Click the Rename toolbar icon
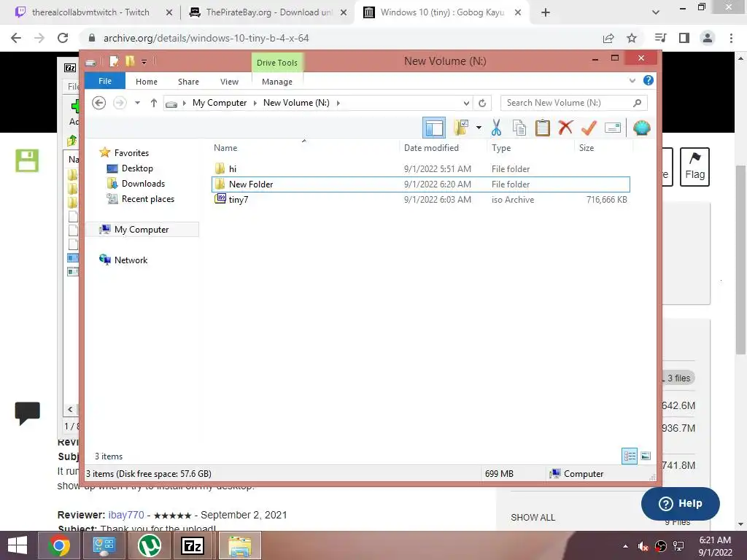 click(x=613, y=128)
